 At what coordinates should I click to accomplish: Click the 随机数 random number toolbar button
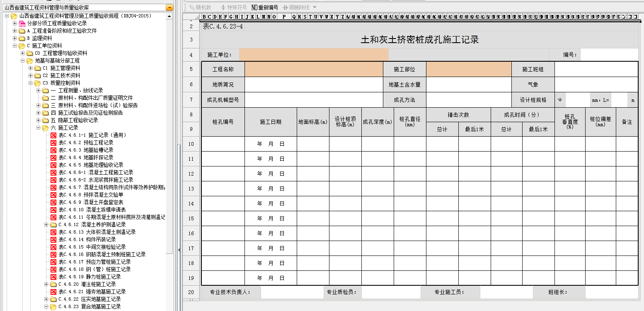point(200,7)
